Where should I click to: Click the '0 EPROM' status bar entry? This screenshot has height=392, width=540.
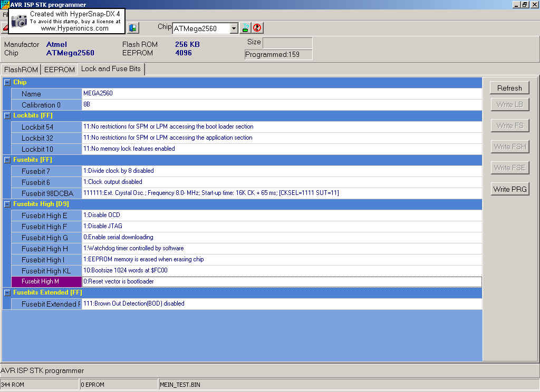(x=119, y=385)
